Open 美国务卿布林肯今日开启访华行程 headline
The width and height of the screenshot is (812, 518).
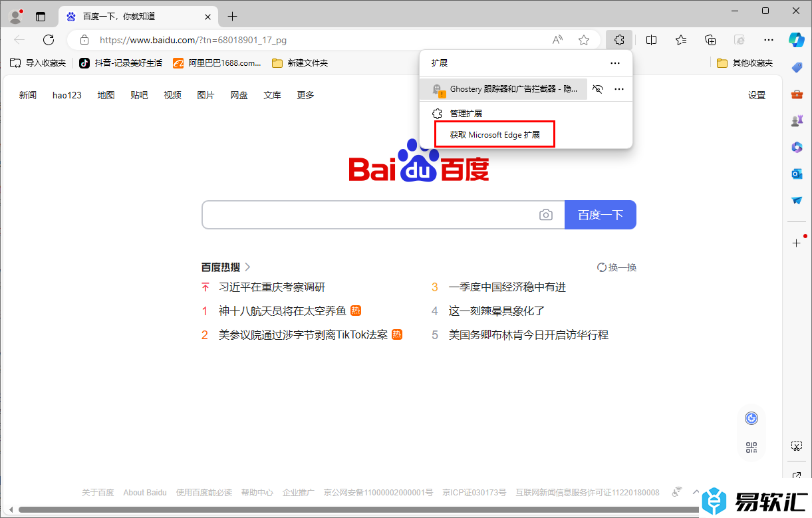[529, 335]
